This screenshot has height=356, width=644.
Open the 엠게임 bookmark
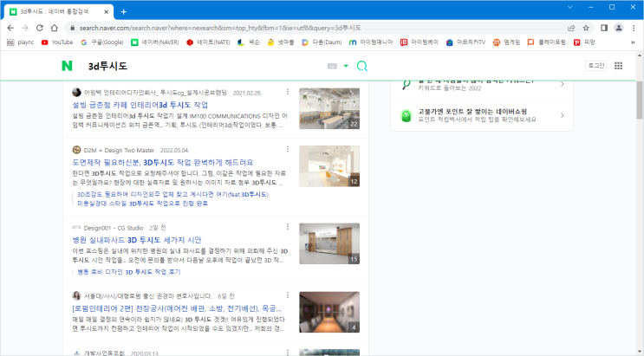pyautogui.click(x=506, y=42)
